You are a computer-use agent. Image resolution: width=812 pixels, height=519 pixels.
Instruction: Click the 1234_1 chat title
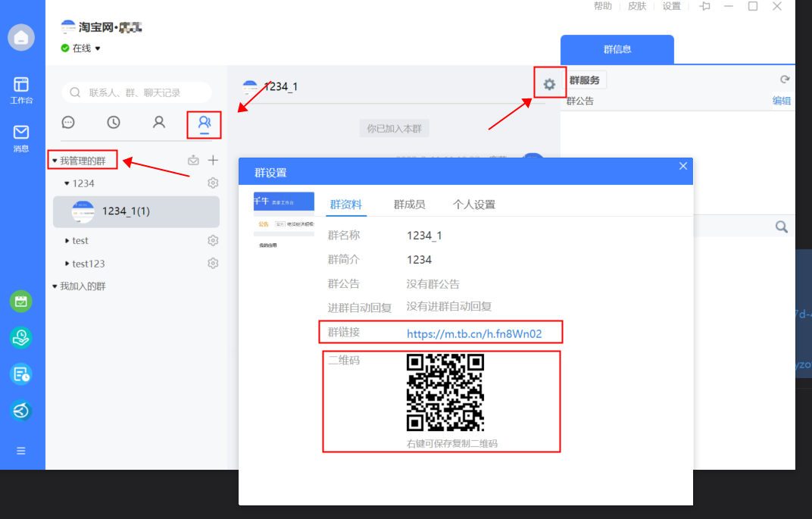click(x=280, y=86)
